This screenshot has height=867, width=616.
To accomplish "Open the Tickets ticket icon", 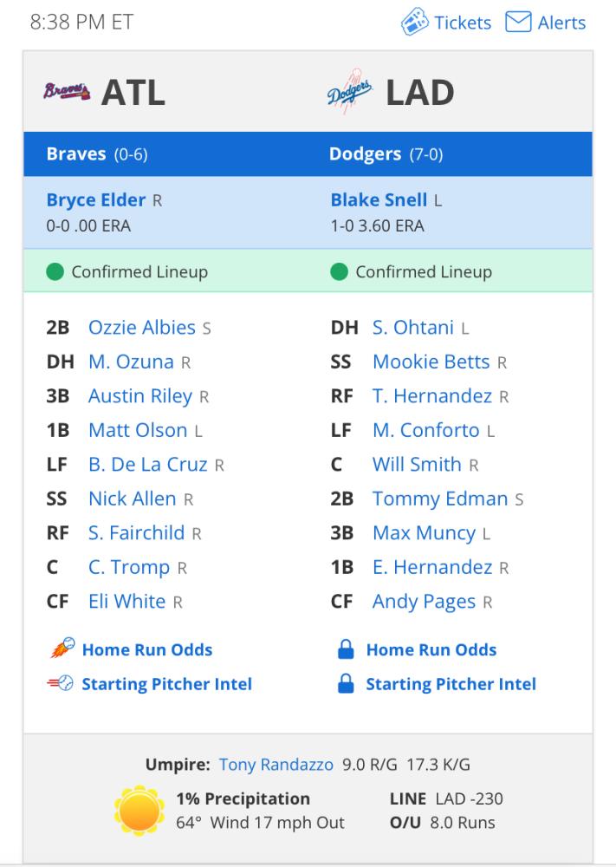I will pyautogui.click(x=414, y=23).
